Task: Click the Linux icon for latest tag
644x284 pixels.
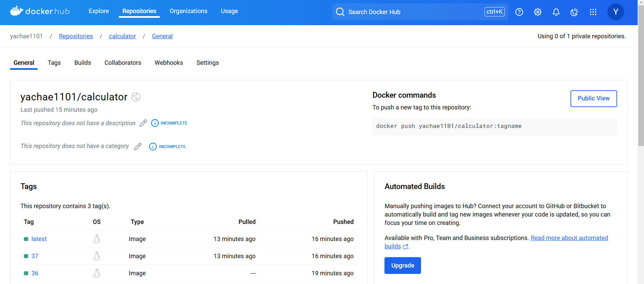Action: click(97, 239)
